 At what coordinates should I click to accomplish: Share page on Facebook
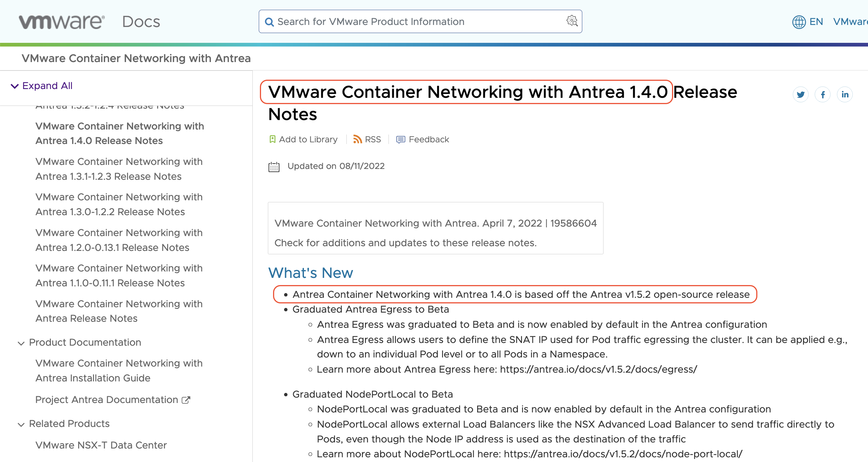click(823, 94)
